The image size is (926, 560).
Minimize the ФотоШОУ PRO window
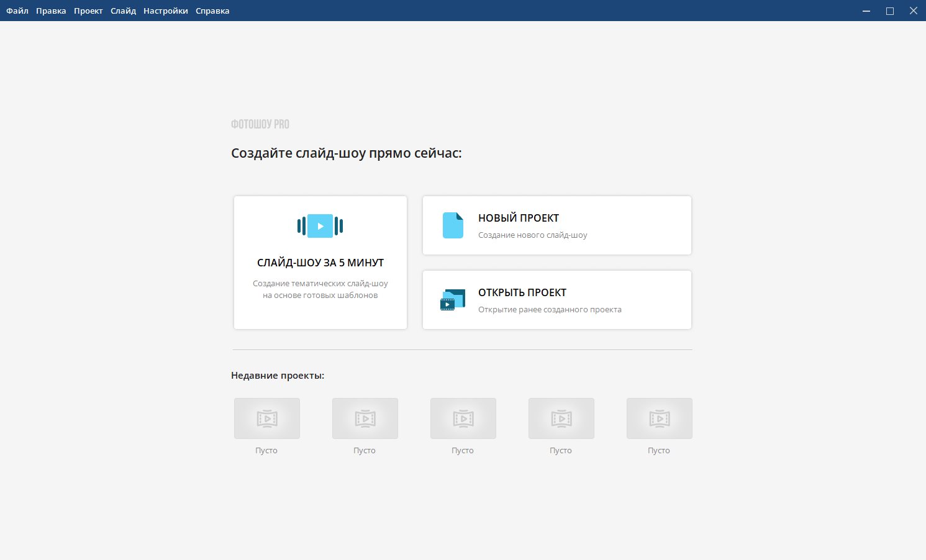click(866, 11)
